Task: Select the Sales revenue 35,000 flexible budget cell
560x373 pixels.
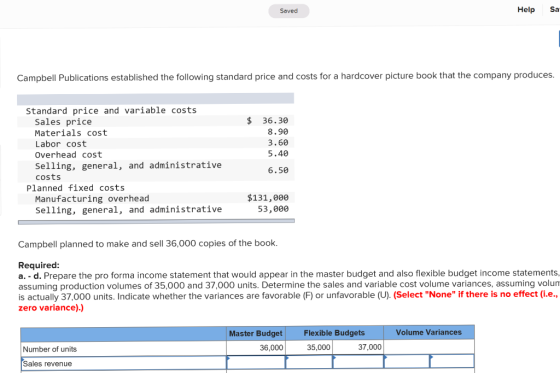Action: click(309, 362)
